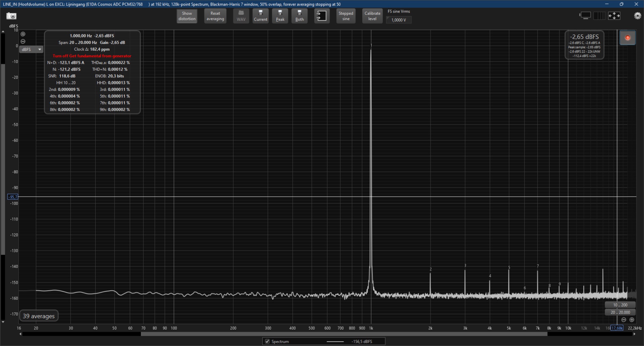Capture graph image with the camera icon
Viewport: 644px width, 346px height.
(x=11, y=16)
